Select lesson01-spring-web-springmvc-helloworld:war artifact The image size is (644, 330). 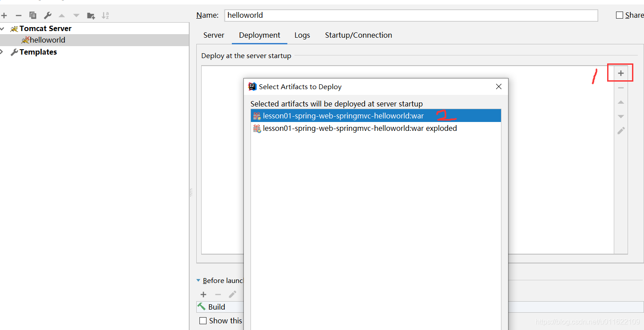(x=376, y=116)
